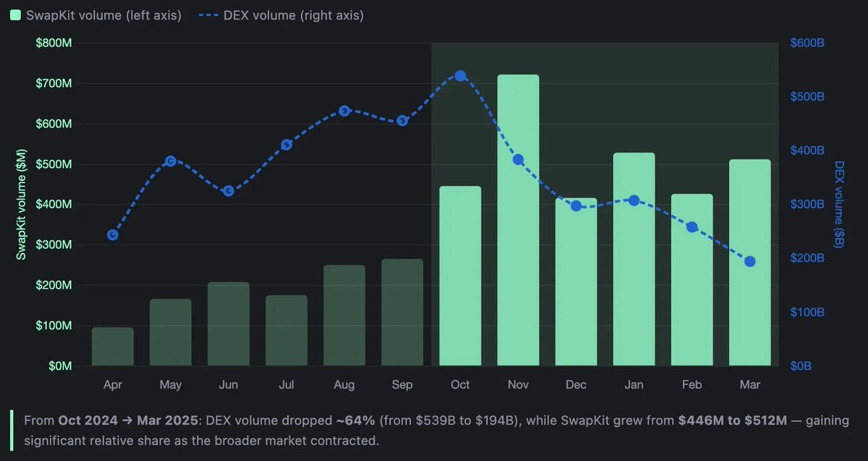
Task: Click the $600M left axis label
Action: point(54,124)
